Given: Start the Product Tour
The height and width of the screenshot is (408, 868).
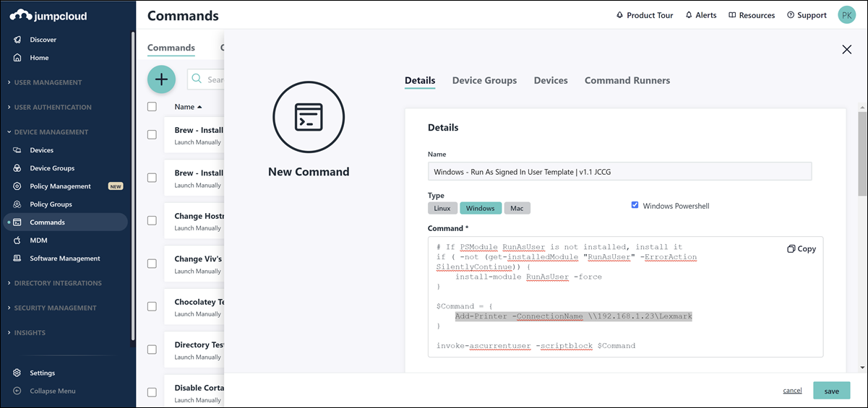Looking at the screenshot, I should coord(645,15).
